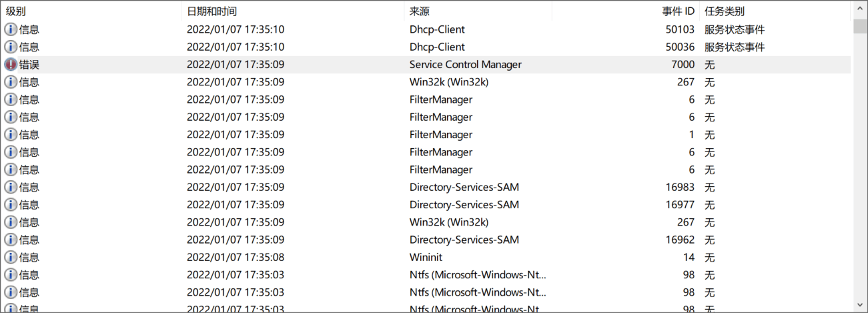Select event ID 14 cell
Screen dimensions: 868x313
point(689,257)
